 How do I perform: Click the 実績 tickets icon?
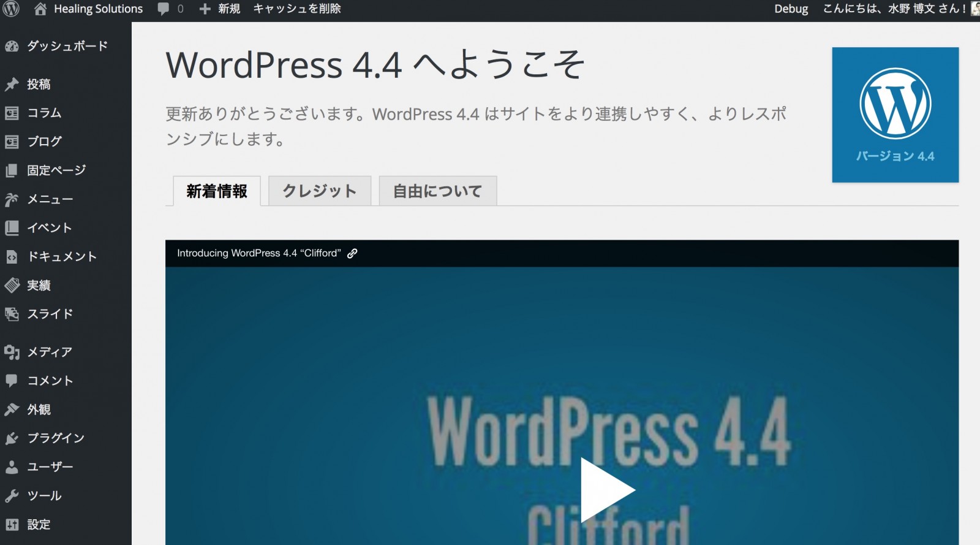[x=12, y=285]
